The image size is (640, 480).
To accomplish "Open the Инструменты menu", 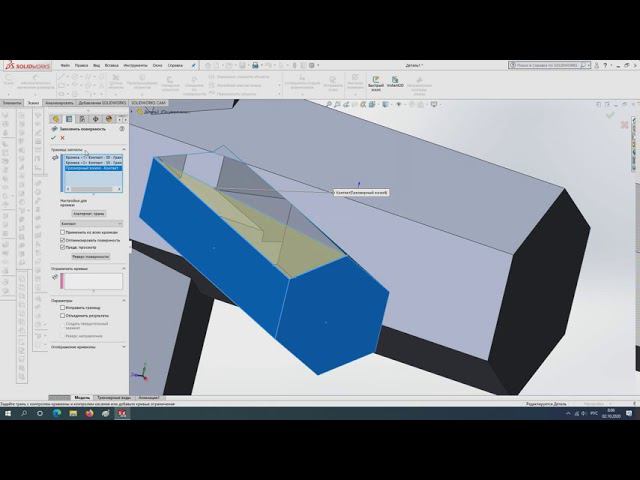I will coord(136,65).
